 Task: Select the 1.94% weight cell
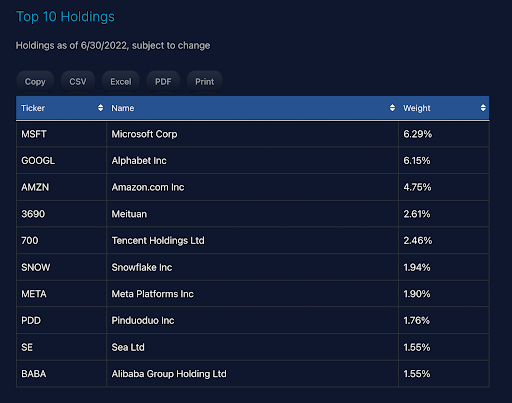click(444, 267)
